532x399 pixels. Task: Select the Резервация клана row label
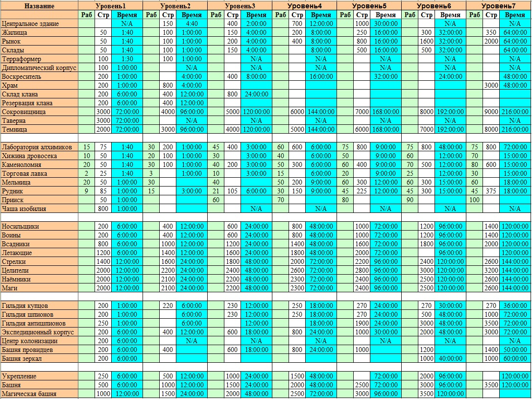39,103
